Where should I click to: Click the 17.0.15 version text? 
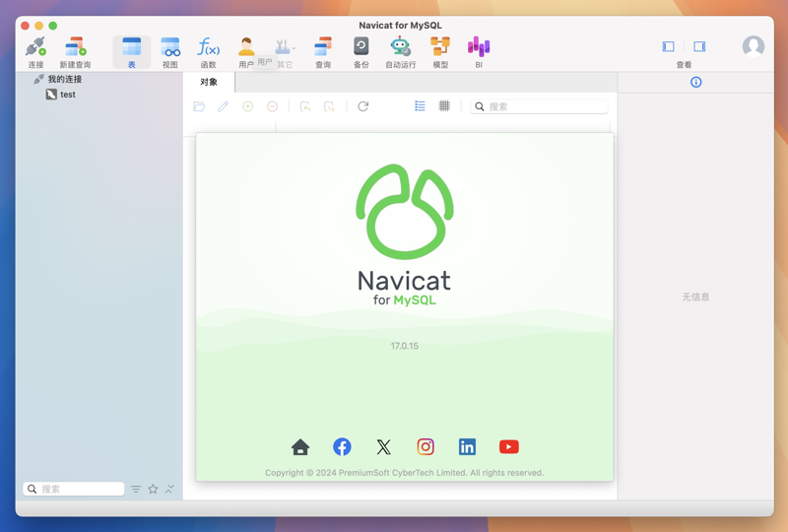pos(405,346)
